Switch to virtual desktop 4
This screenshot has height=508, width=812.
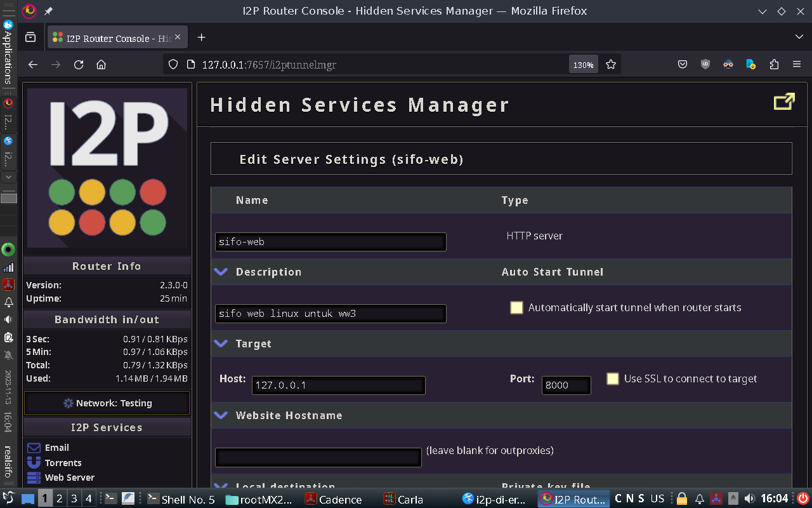pos(89,498)
